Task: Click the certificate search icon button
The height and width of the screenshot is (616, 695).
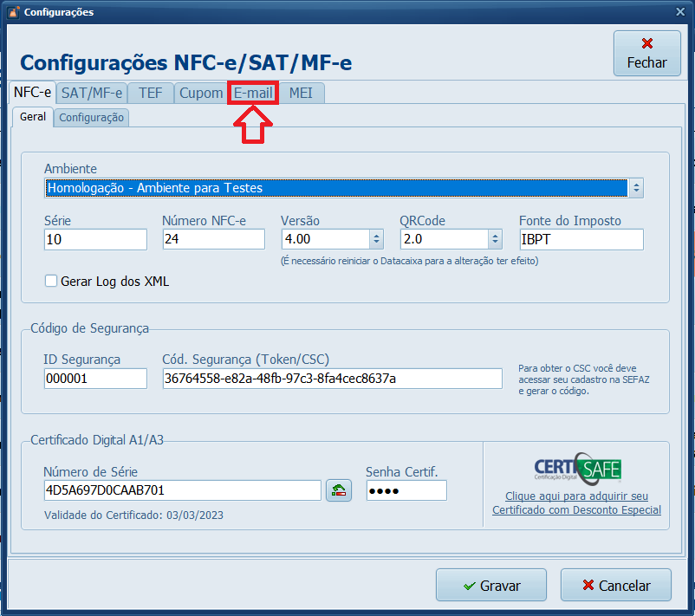Action: point(338,490)
